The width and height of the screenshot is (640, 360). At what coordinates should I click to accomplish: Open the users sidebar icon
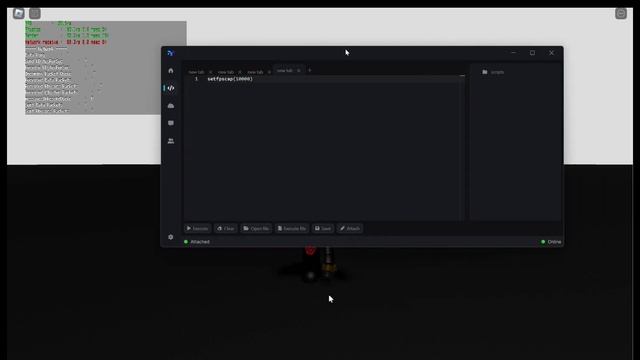click(171, 141)
